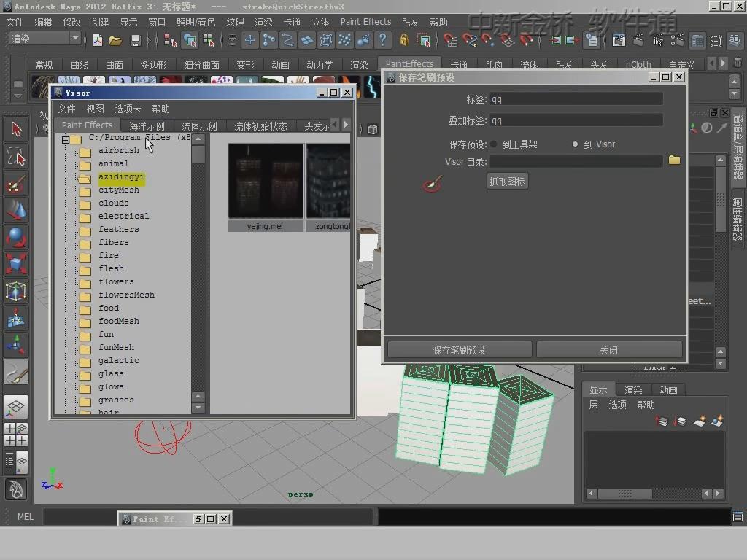Select the galactic folder
Image resolution: width=747 pixels, height=560 pixels.
pyautogui.click(x=119, y=360)
